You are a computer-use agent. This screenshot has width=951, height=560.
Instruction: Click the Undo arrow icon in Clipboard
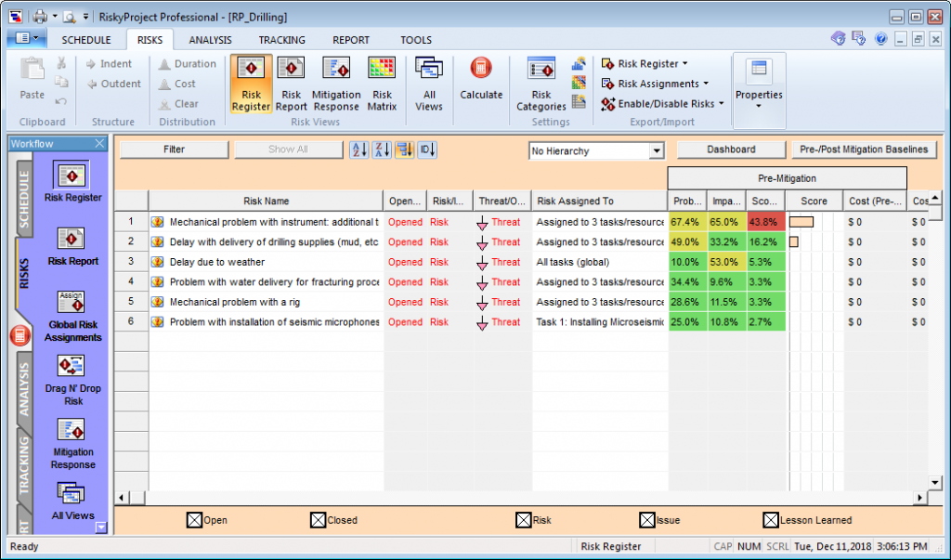[61, 101]
